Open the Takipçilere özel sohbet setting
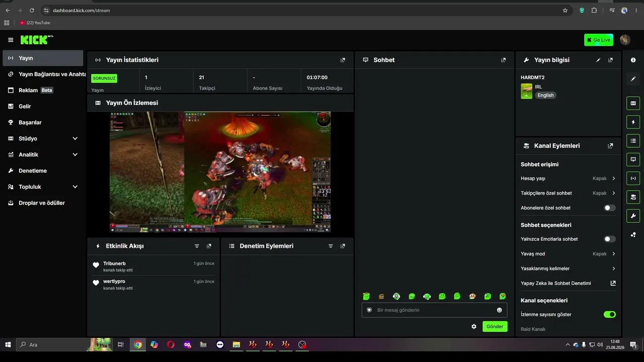 tap(568, 193)
